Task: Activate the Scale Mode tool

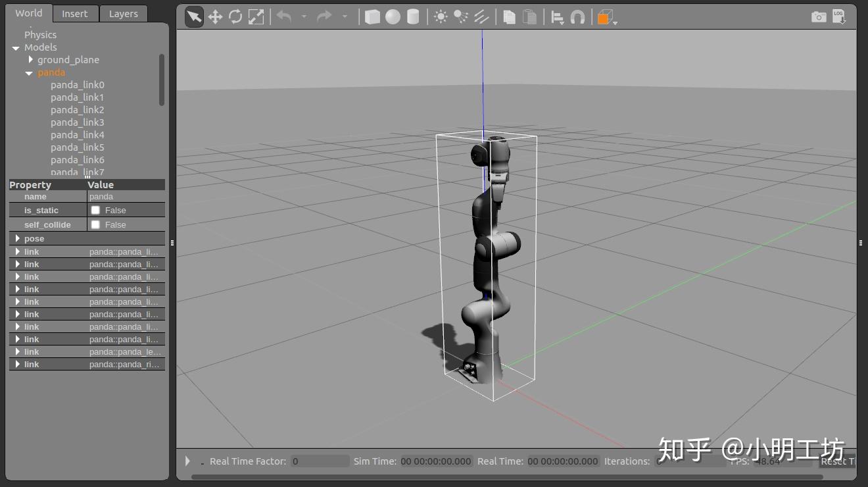Action: pyautogui.click(x=256, y=16)
